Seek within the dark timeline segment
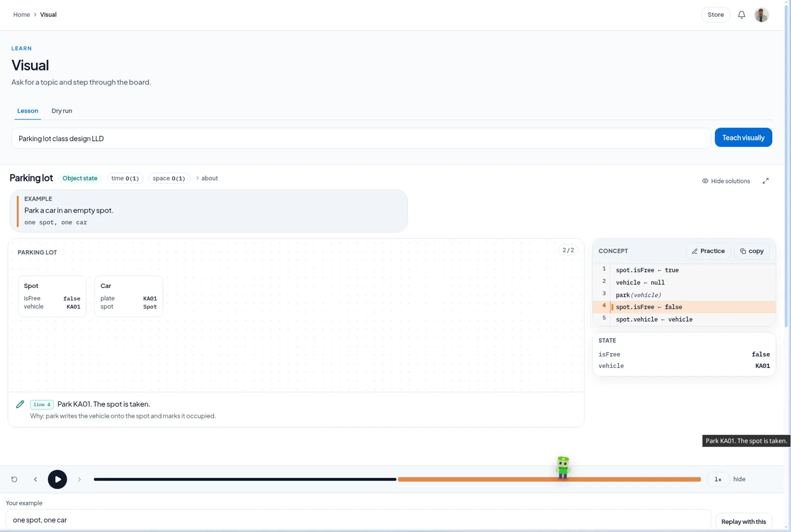 pyautogui.click(x=245, y=479)
